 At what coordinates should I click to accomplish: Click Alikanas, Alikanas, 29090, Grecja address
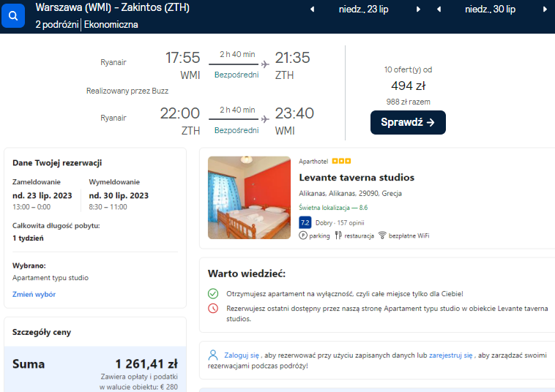click(351, 193)
